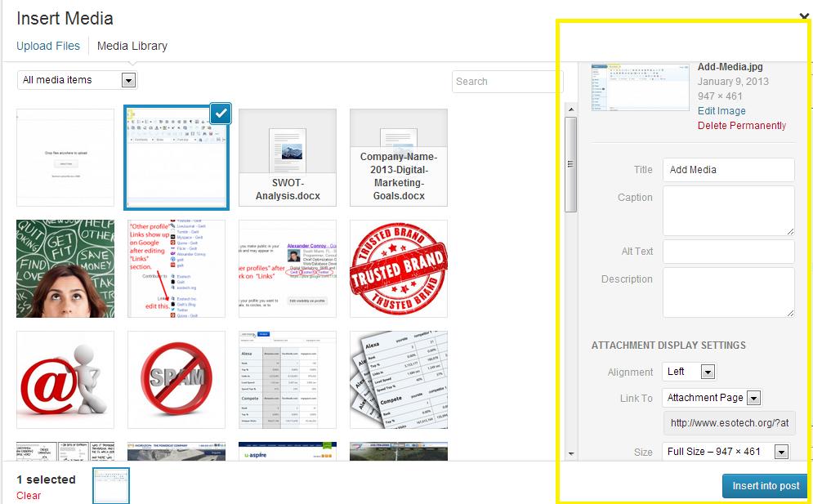This screenshot has width=813, height=504.
Task: Click Clear to deselect the media
Action: pos(29,496)
